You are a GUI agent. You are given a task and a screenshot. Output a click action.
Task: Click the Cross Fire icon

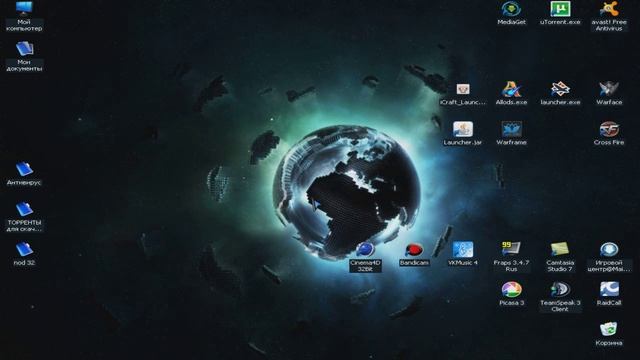click(x=609, y=129)
